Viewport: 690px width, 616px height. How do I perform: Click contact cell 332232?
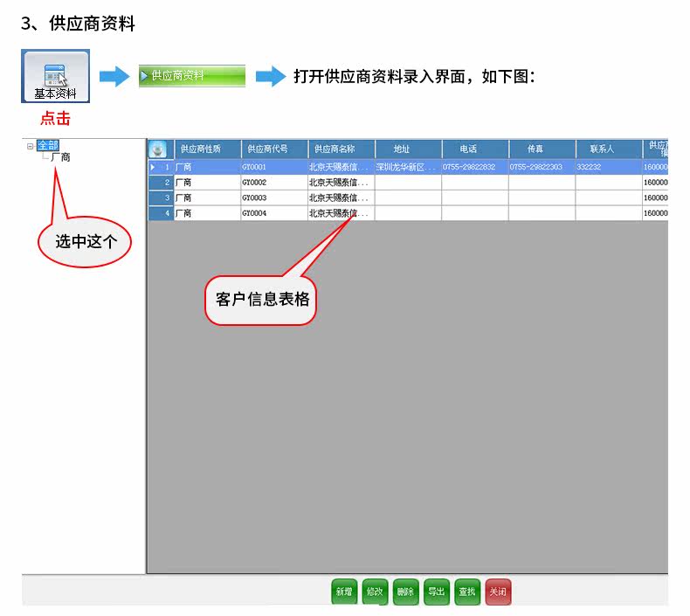609,167
